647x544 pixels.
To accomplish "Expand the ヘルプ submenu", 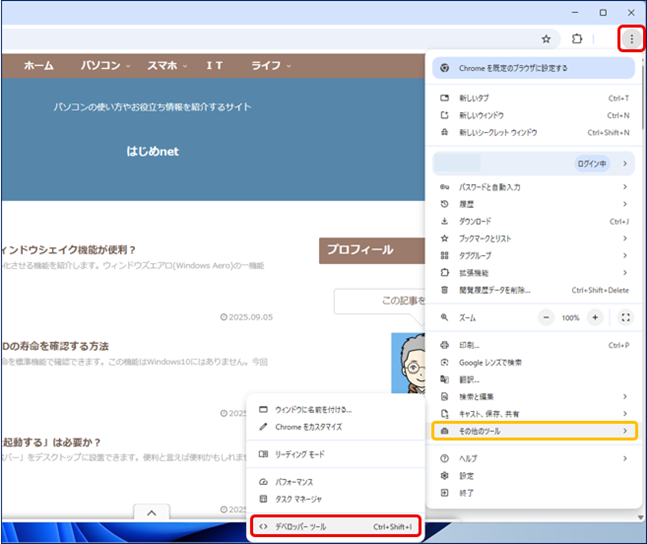I will point(533,458).
